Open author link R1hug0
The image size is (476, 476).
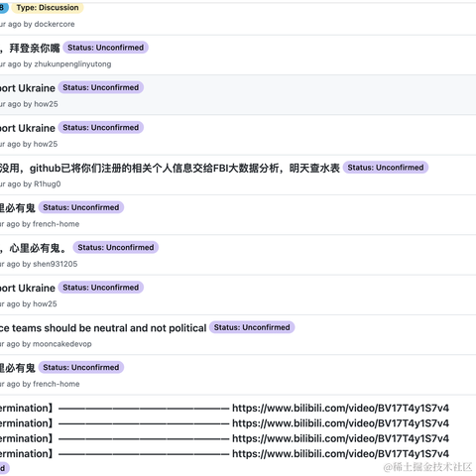coord(48,184)
